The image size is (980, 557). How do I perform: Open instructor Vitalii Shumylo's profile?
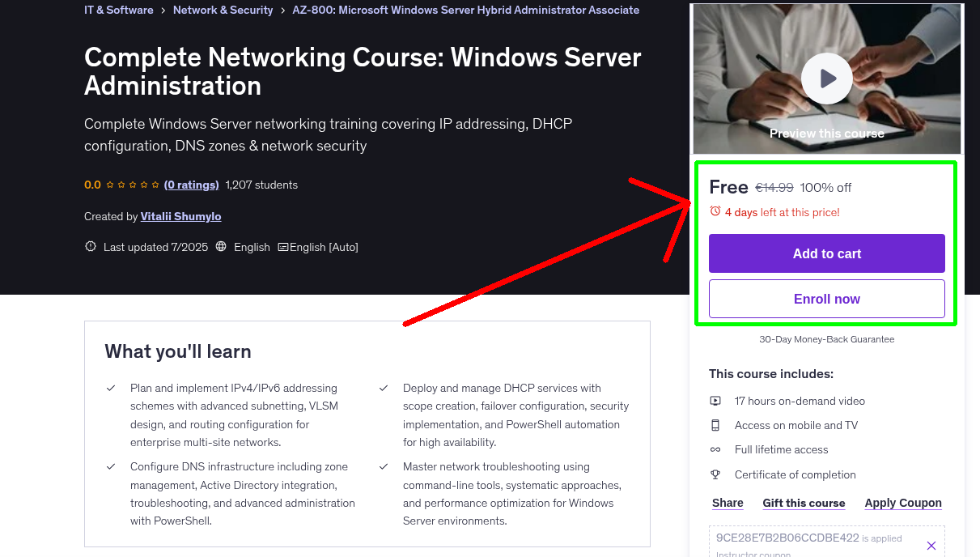tap(180, 216)
